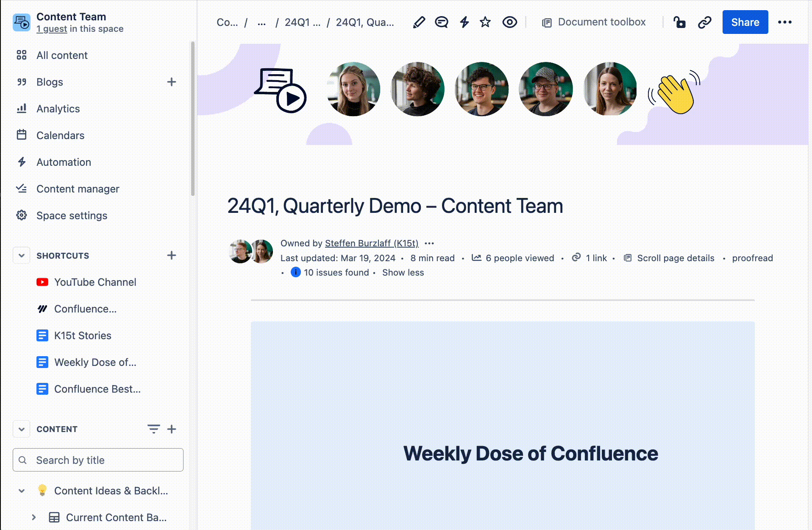Click the content filter icon
Screen dimensions: 812x530
[153, 429]
